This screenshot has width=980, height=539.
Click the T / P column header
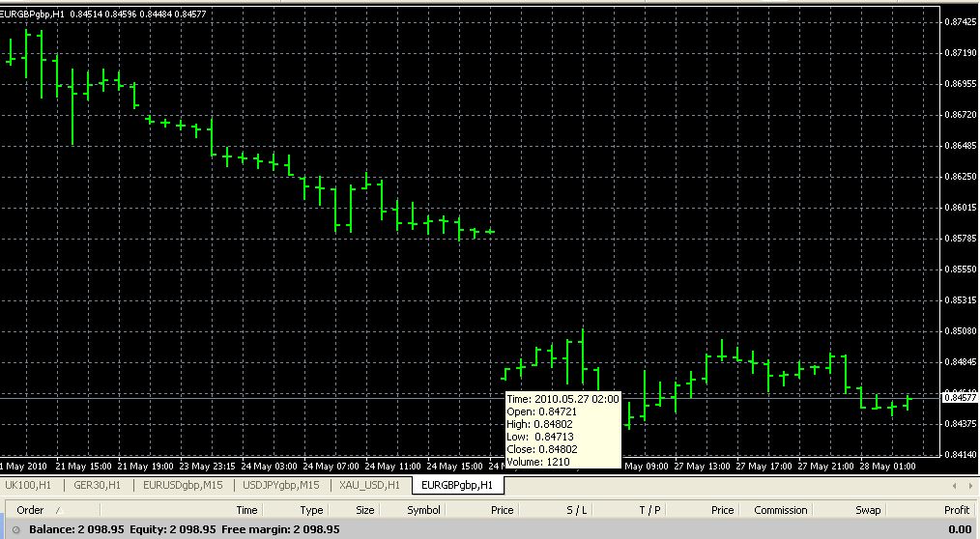tap(650, 510)
